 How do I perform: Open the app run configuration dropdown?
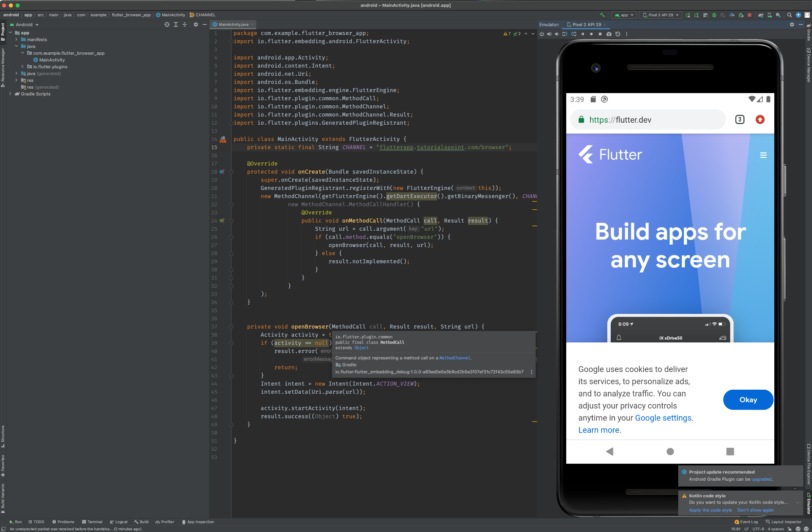coord(624,15)
